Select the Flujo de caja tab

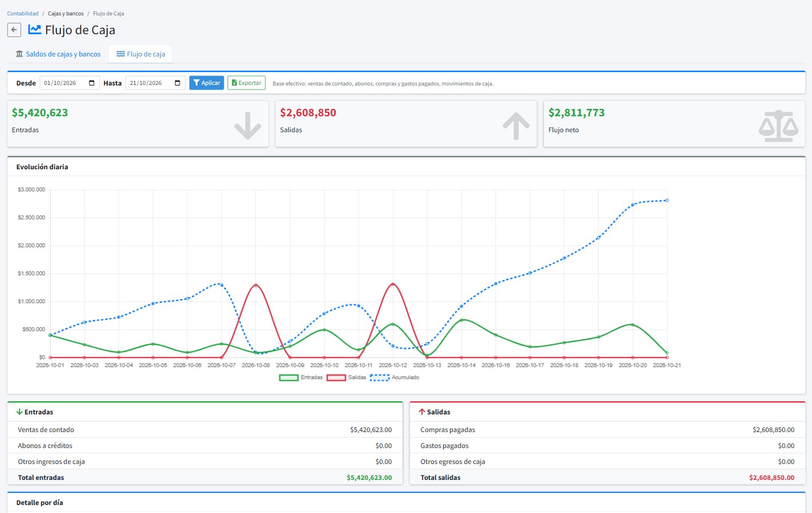click(141, 54)
